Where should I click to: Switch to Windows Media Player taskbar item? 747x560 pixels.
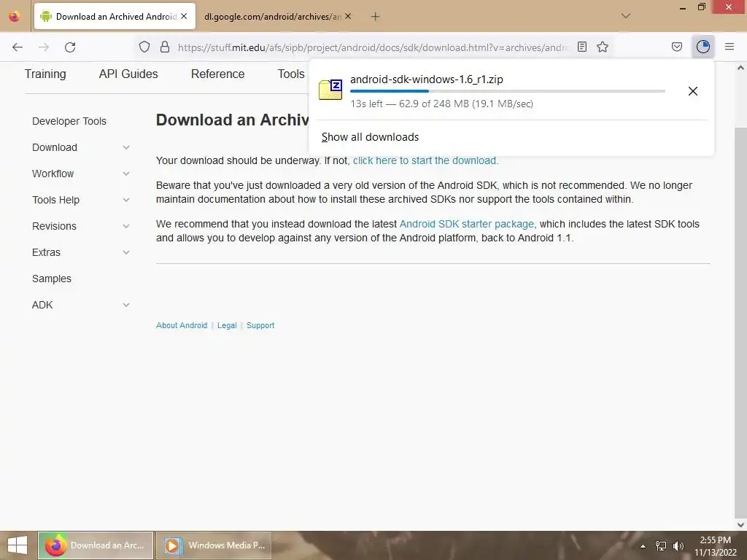(x=214, y=545)
